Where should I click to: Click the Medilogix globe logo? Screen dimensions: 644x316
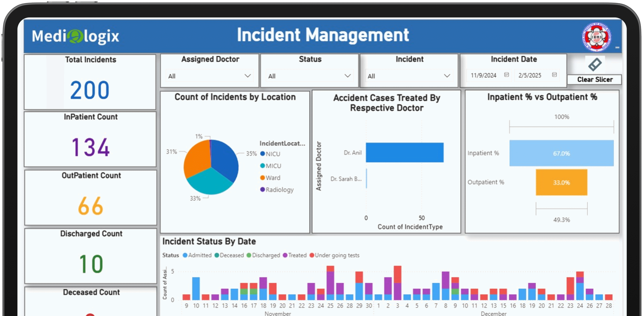click(x=75, y=36)
